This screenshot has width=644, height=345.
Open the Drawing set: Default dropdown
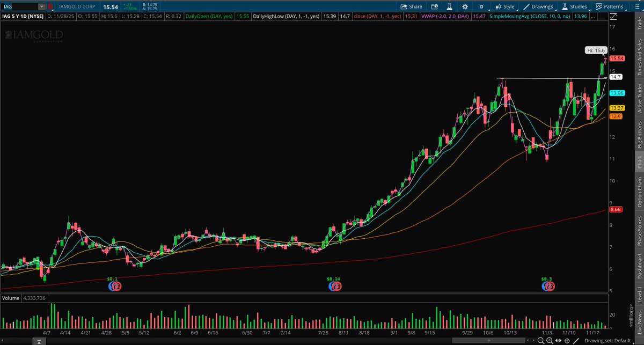[x=610, y=341]
